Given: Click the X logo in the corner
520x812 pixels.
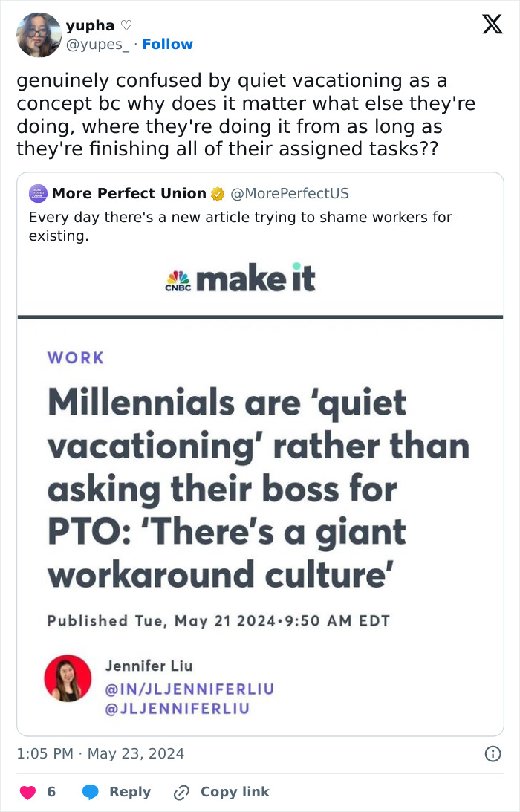Looking at the screenshot, I should point(491,25).
